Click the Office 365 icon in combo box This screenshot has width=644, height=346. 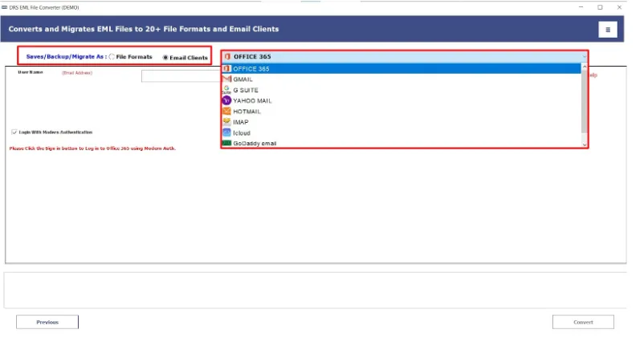tap(227, 57)
